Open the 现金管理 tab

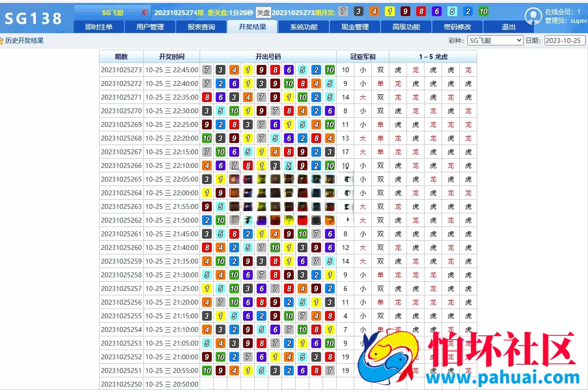tap(355, 27)
